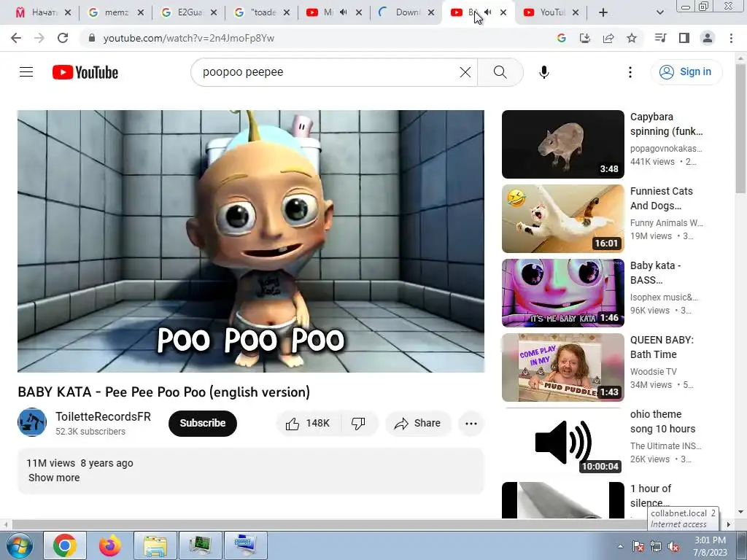Expand the description with Show more
Image resolution: width=747 pixels, height=560 pixels.
[54, 478]
